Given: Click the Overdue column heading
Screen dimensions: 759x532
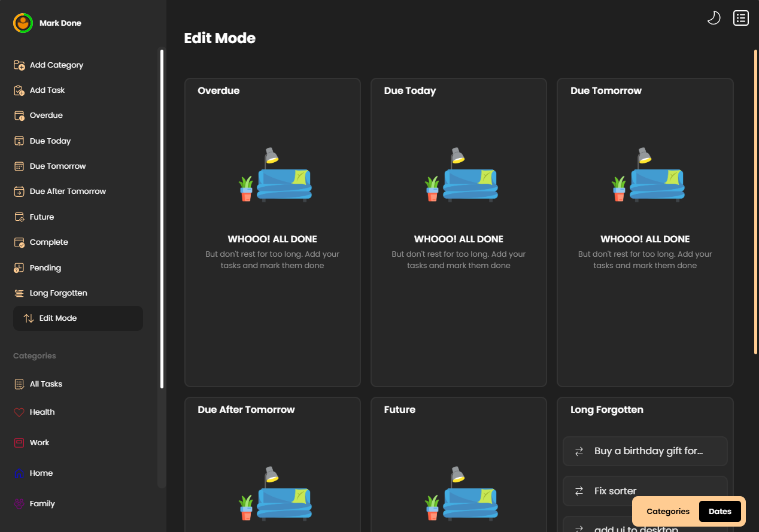Looking at the screenshot, I should pos(218,91).
